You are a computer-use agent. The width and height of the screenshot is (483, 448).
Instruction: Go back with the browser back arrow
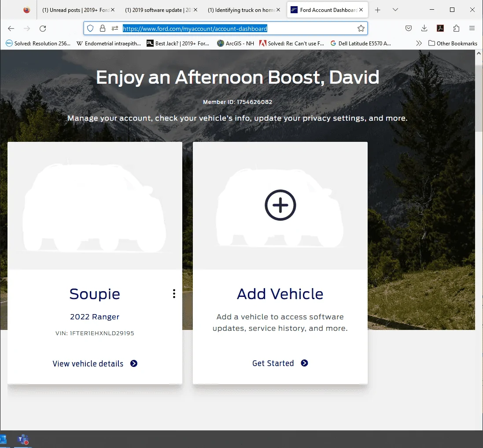(11, 29)
